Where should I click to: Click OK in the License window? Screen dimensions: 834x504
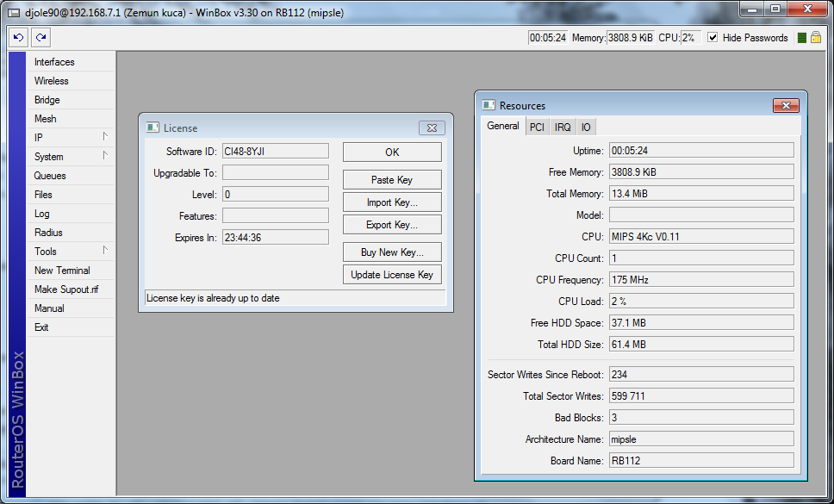coord(392,152)
